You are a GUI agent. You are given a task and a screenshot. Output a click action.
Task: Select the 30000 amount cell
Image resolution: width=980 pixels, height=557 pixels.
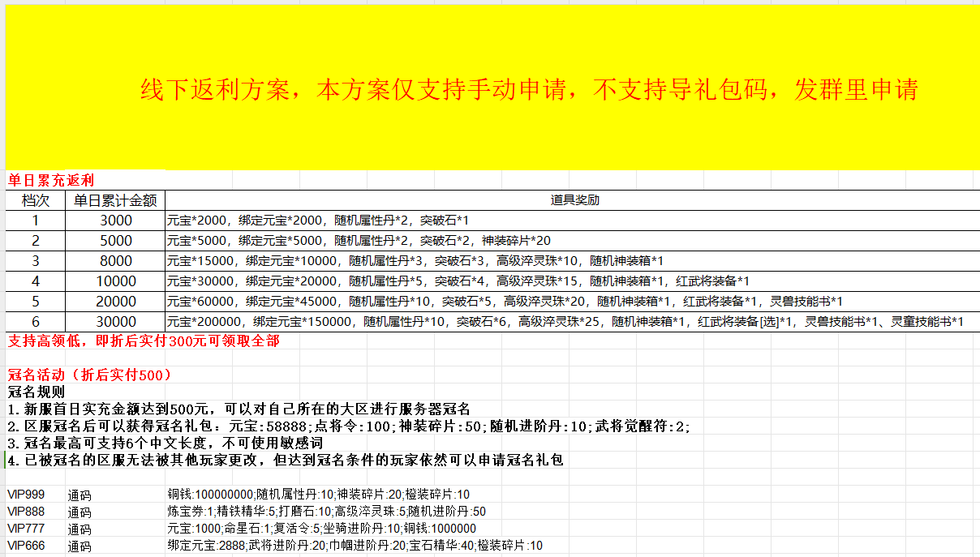click(x=115, y=322)
